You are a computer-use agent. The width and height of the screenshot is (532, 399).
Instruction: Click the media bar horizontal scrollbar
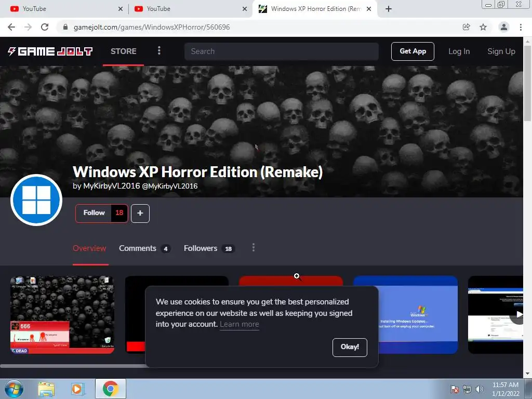point(73,366)
